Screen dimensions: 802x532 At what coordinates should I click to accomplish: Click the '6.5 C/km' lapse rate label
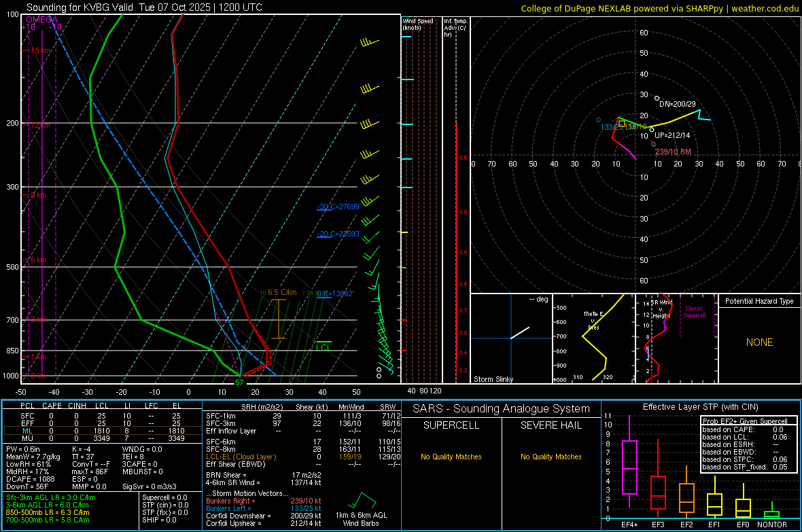point(282,293)
